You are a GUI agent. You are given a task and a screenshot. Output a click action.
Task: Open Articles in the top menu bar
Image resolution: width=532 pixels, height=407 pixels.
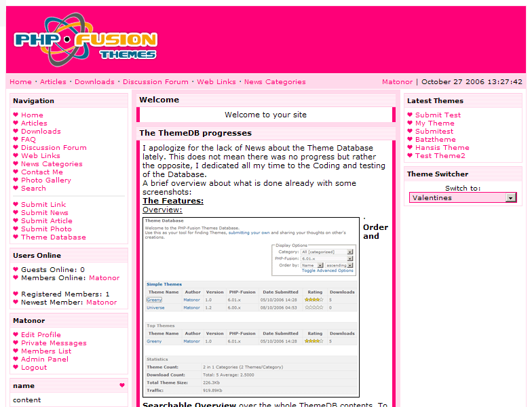(x=53, y=81)
